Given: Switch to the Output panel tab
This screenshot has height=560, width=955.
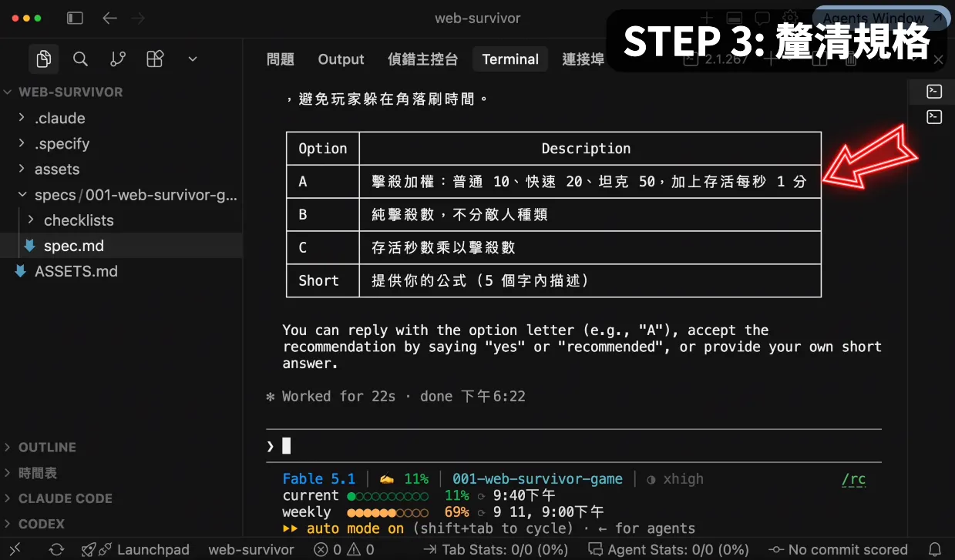Looking at the screenshot, I should click(341, 59).
